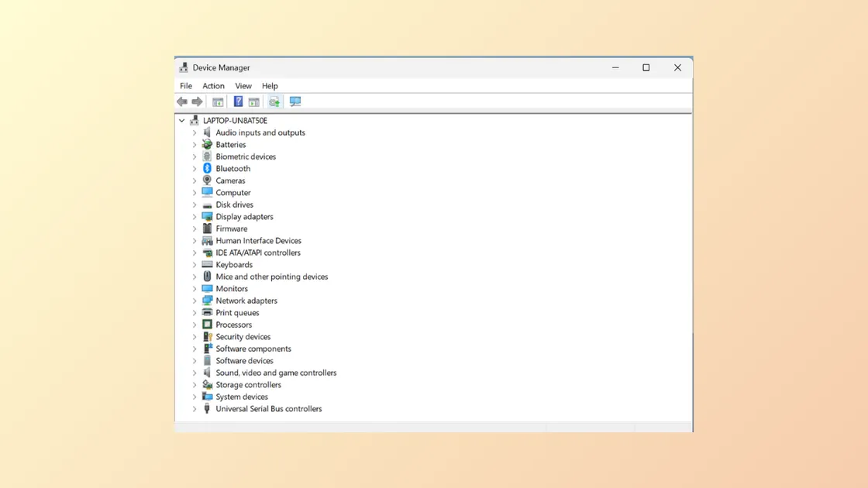The height and width of the screenshot is (488, 868).
Task: Open the File menu
Action: (x=186, y=85)
